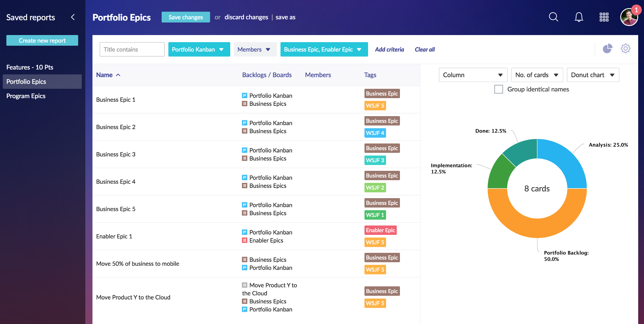Viewport: 644px width, 324px height.
Task: Open the No. of cards dropdown
Action: [537, 75]
